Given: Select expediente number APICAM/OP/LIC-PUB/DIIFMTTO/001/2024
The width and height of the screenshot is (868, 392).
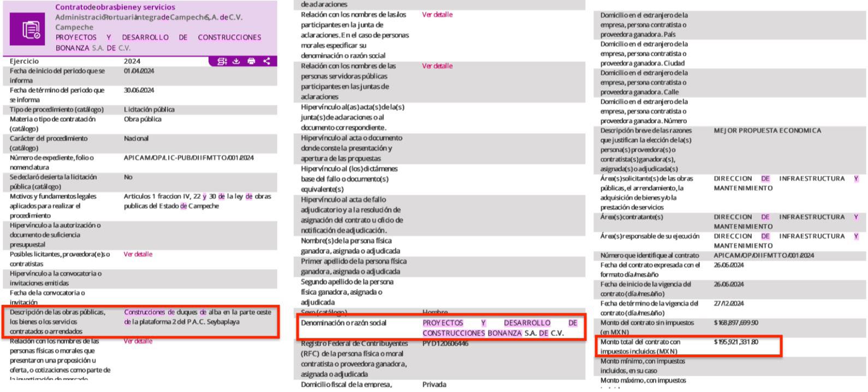Looking at the screenshot, I should click(x=189, y=158).
